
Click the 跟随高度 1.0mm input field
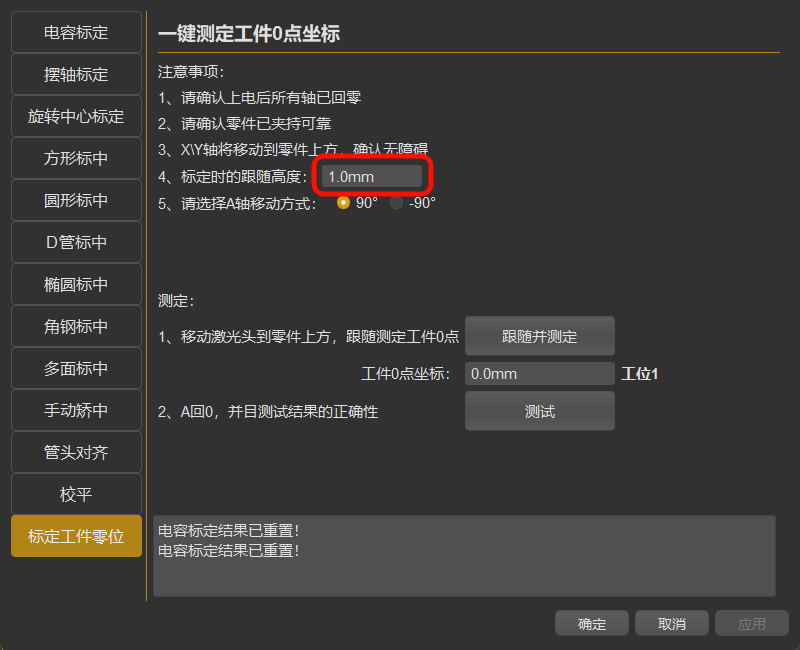(x=372, y=177)
